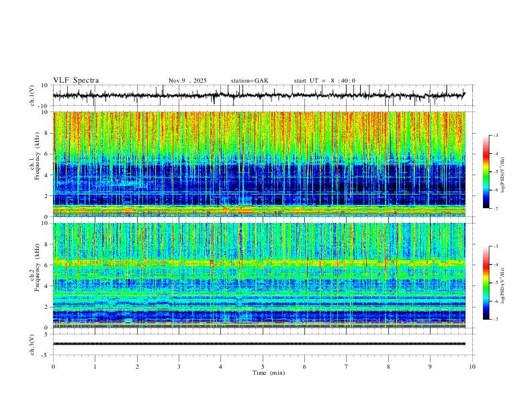Click inside the ch.1 spectrogram panel
The image size is (532, 411).
(259, 164)
